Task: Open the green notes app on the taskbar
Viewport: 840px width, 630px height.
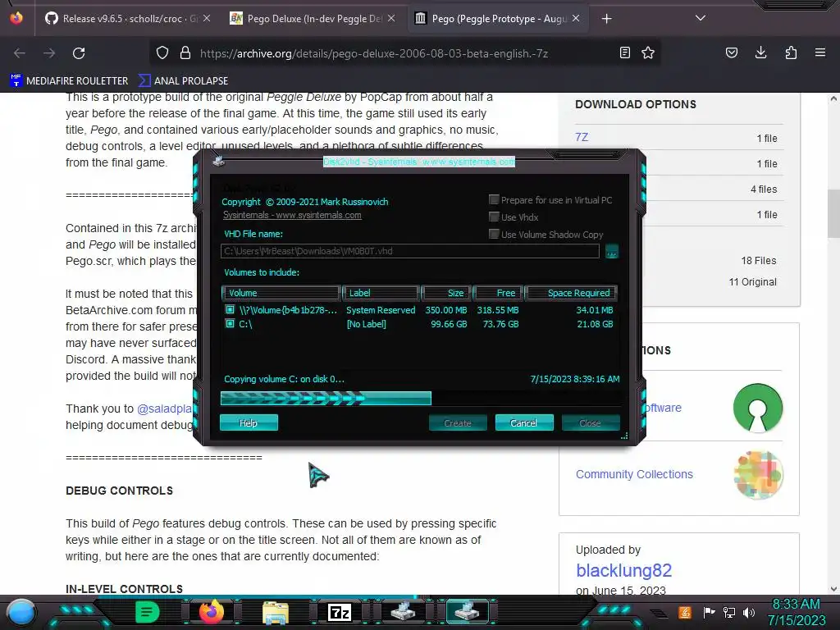Action: click(x=148, y=612)
